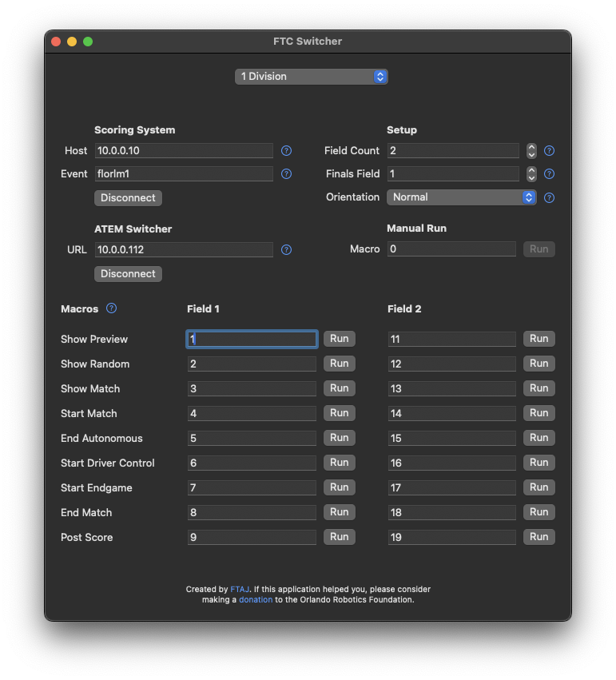Run End Autonomous macro for Field 1
This screenshot has width=616, height=680.
coord(339,438)
